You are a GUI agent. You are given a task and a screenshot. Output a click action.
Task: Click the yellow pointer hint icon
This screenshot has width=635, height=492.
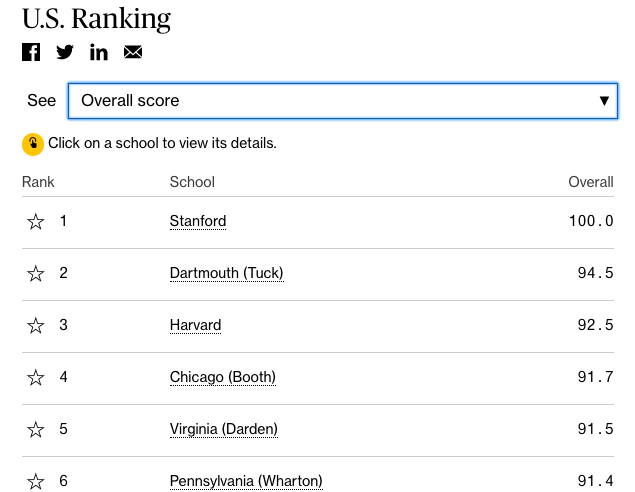tap(33, 144)
